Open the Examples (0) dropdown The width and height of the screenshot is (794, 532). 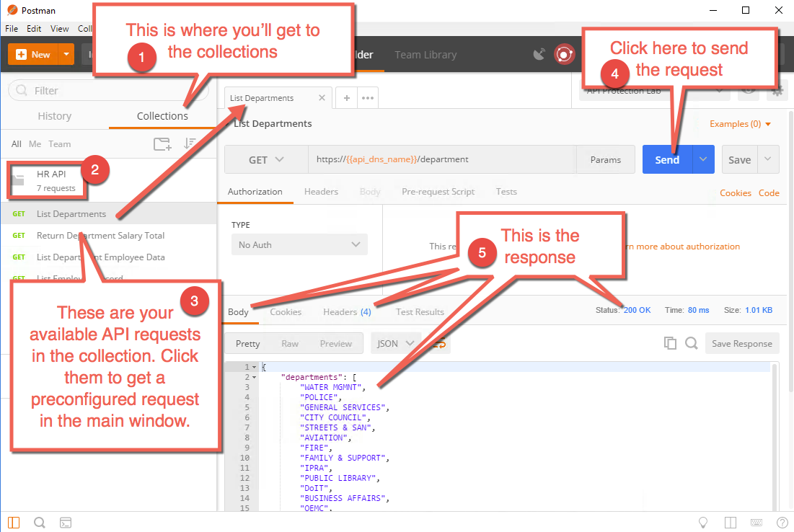pos(740,124)
